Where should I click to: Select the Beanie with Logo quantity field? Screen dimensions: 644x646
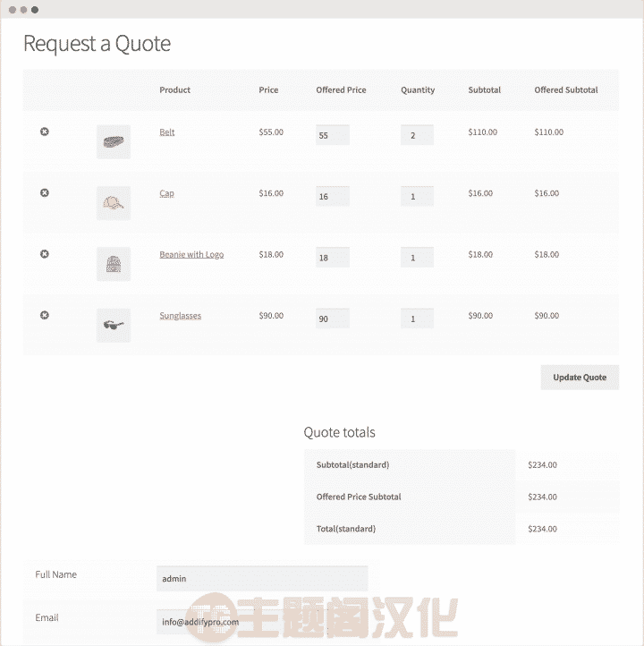417,258
